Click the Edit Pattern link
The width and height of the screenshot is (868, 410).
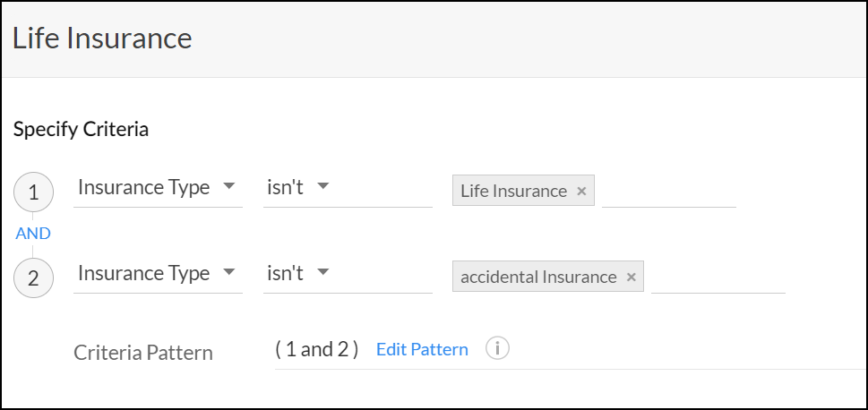pos(422,350)
